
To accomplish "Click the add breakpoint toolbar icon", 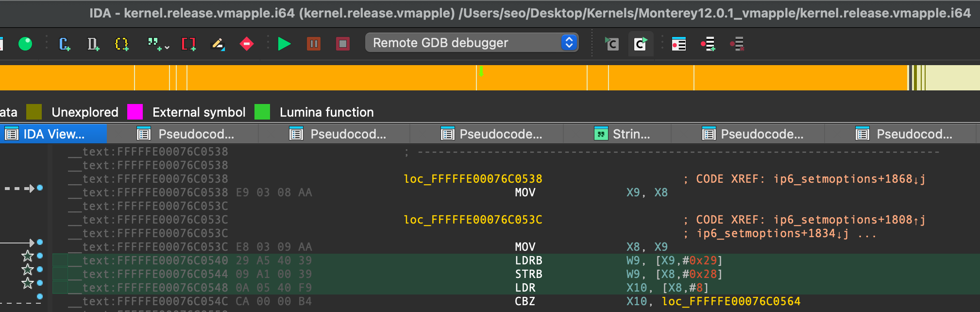I will coord(708,44).
